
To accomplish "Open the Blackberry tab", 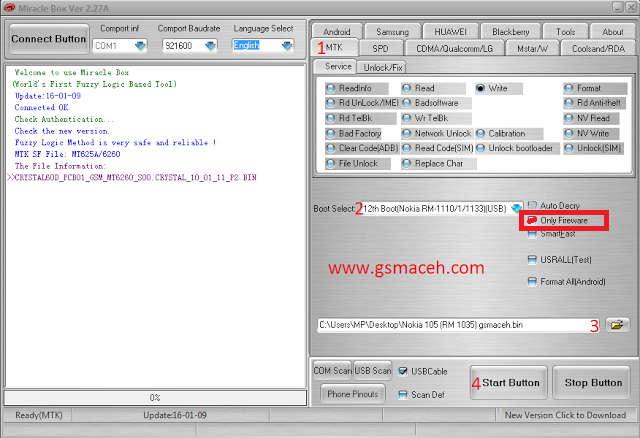I will click(511, 32).
